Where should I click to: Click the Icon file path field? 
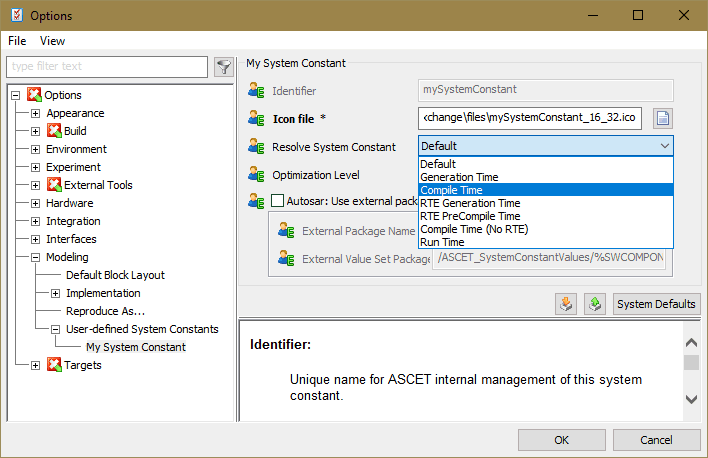coord(530,118)
